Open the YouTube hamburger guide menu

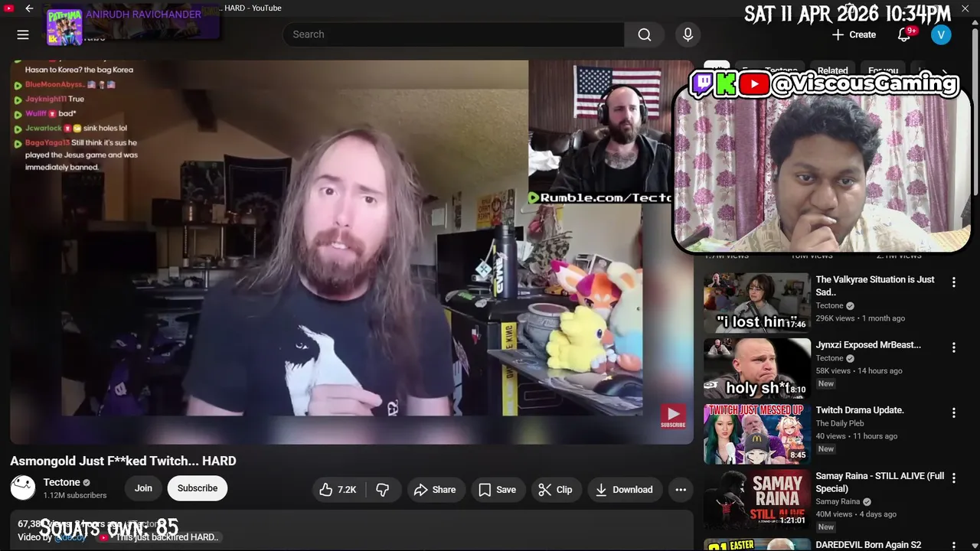click(23, 34)
